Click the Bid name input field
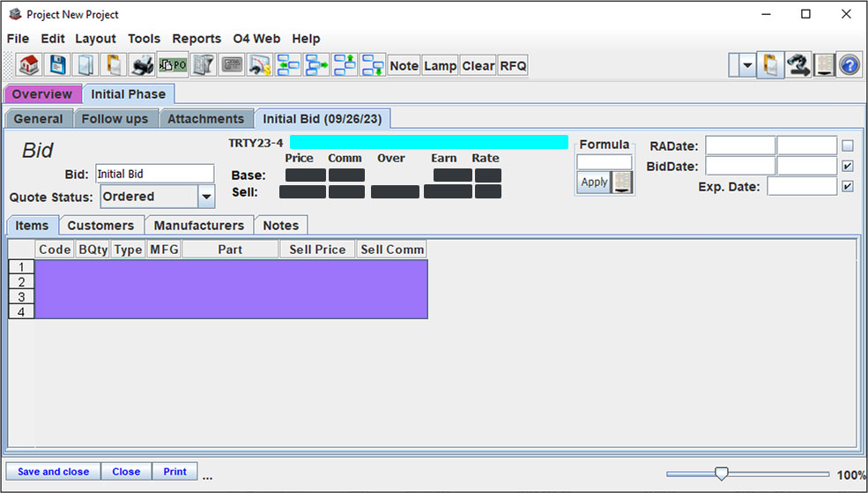 coord(154,174)
